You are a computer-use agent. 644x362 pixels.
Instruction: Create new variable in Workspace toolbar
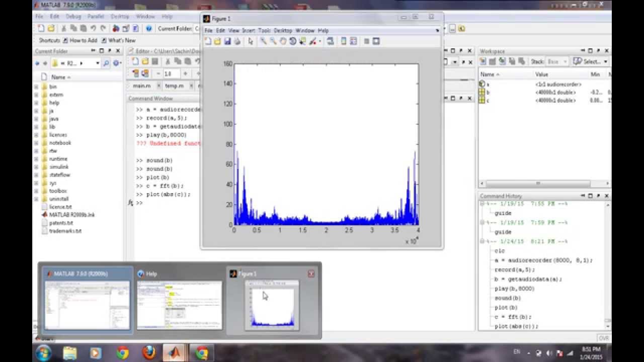[x=483, y=61]
